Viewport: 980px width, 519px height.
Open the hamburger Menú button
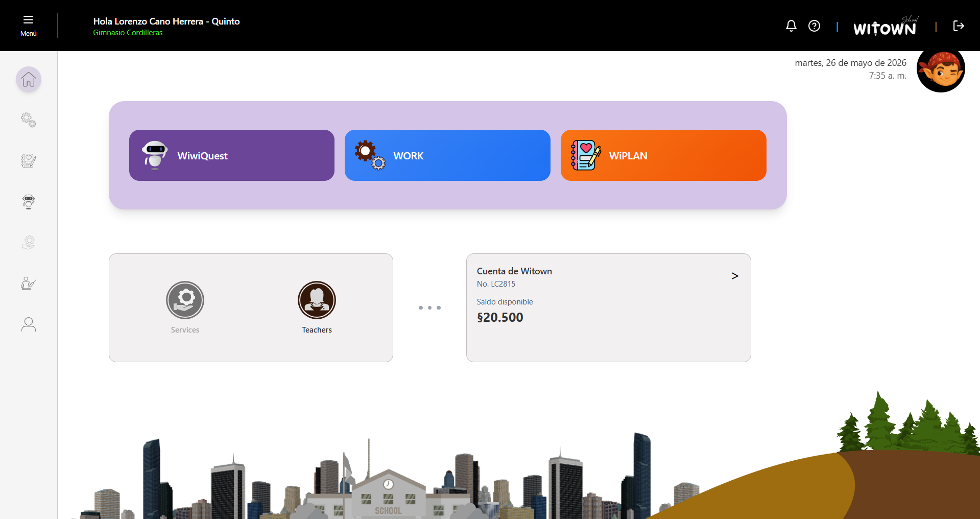(x=28, y=26)
